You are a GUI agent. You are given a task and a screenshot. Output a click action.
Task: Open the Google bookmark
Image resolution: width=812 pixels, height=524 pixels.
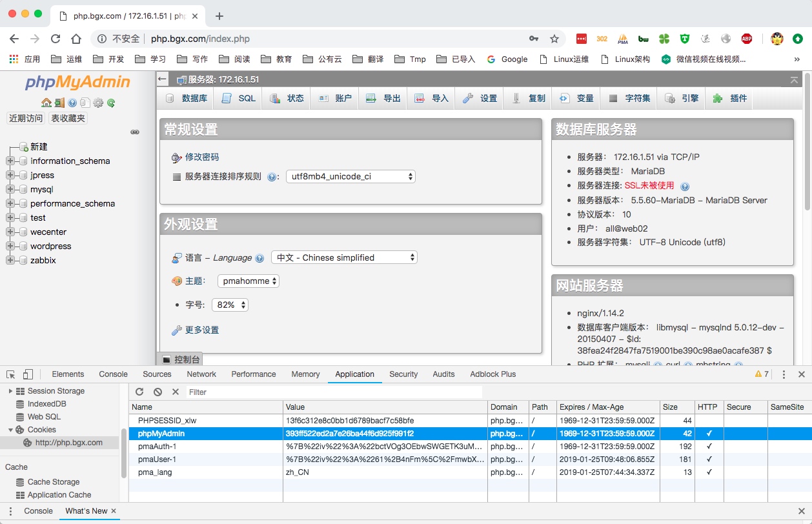507,59
